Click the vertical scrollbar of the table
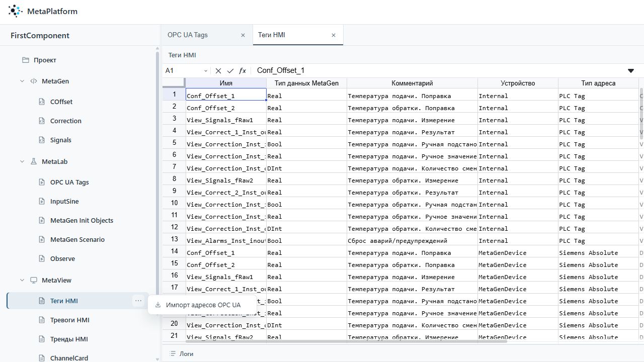This screenshot has width=644, height=362. (x=641, y=115)
